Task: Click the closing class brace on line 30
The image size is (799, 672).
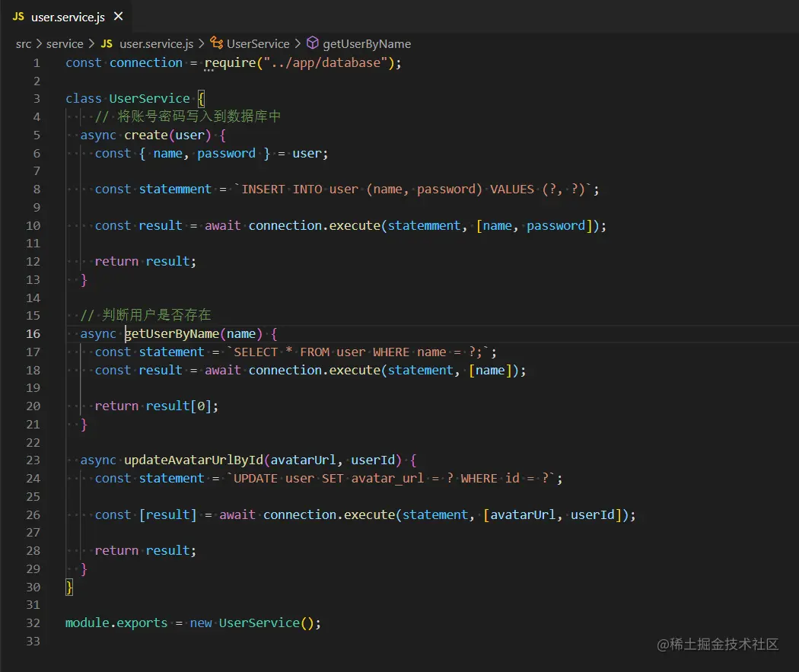Action: (69, 587)
